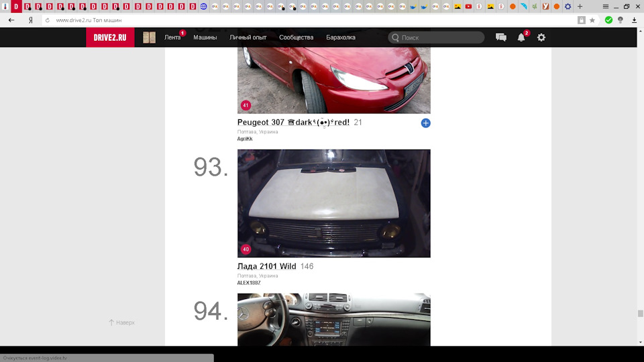The image size is (644, 362).
Task: Open the green checkmark extension icon
Action: point(608,19)
